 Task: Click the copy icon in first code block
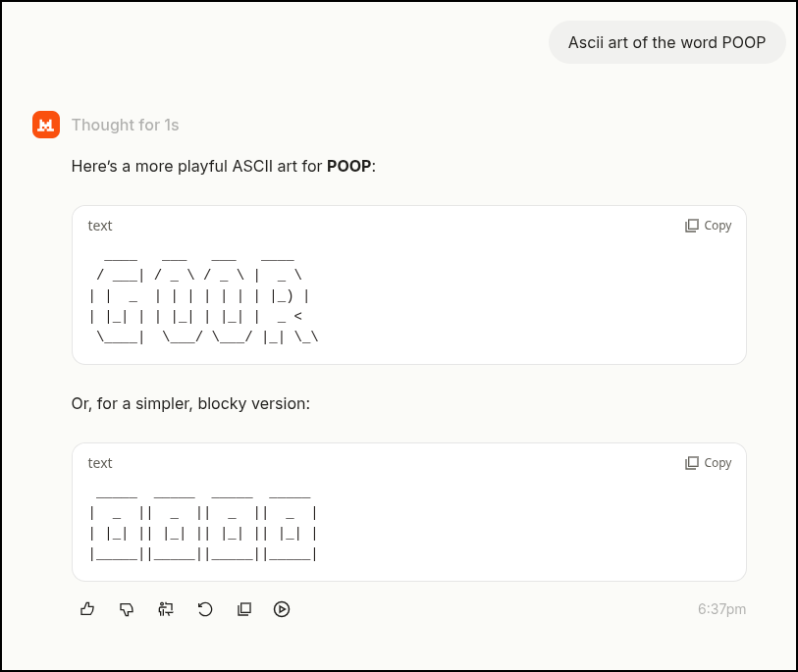(692, 226)
